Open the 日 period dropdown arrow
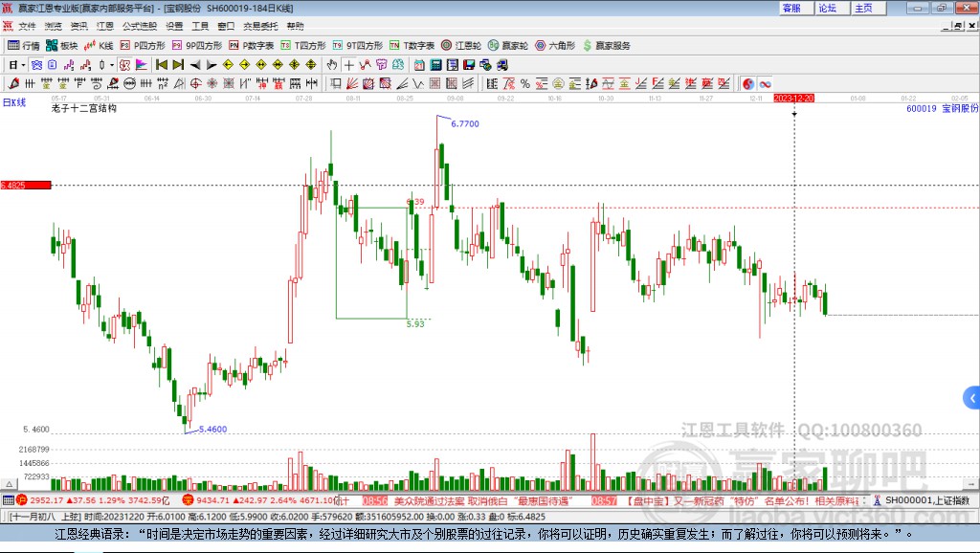 click(x=23, y=65)
